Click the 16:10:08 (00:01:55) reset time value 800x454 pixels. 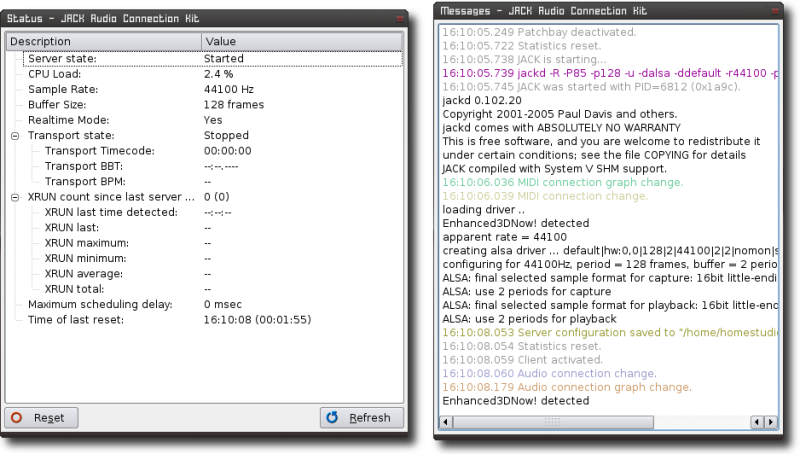coord(257,320)
